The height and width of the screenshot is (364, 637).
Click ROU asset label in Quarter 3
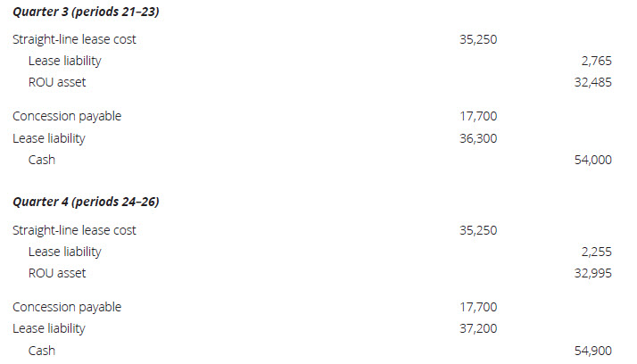tap(57, 82)
